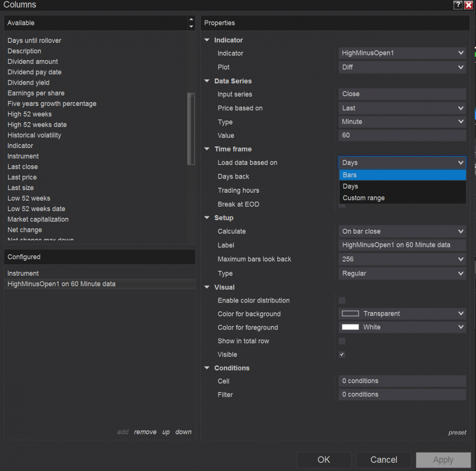Select Bars from the dropdown list
This screenshot has height=471, width=476.
point(402,175)
